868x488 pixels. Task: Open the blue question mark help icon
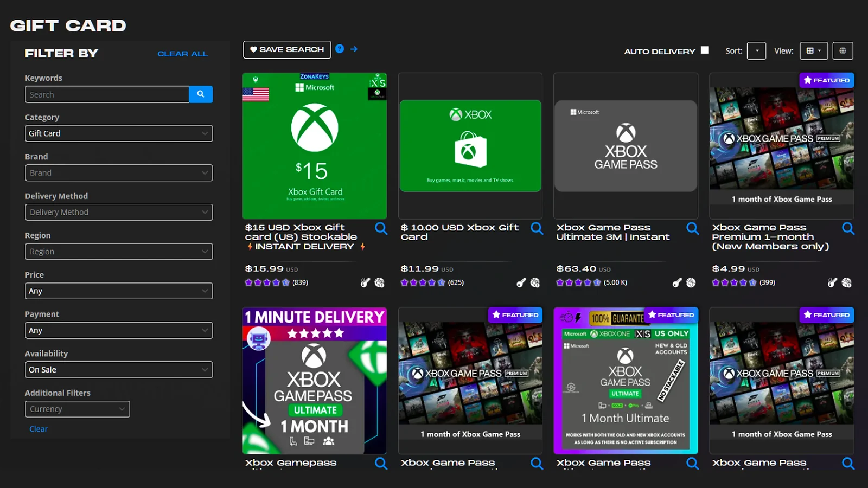pyautogui.click(x=340, y=49)
